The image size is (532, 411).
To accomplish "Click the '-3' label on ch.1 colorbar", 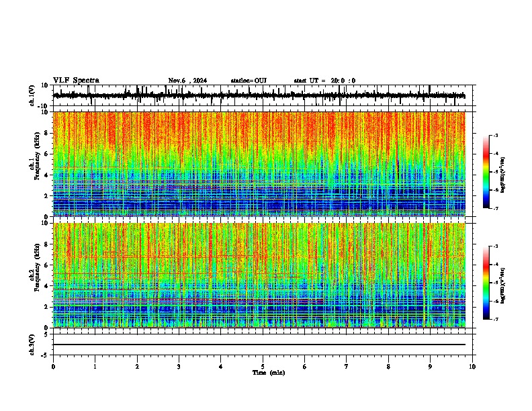I will point(496,135).
